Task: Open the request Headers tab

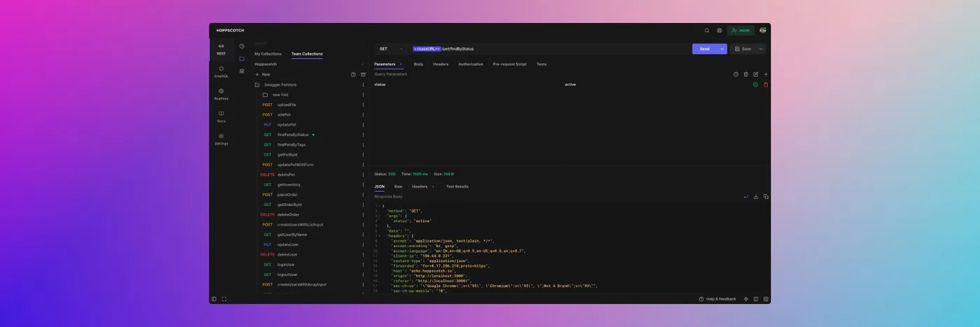Action: coord(441,64)
